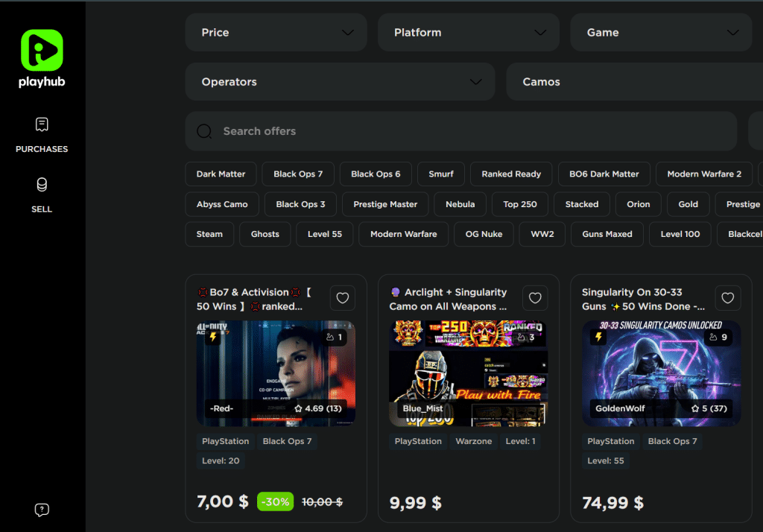Select the Guns Maxed tag
763x532 pixels.
[607, 234]
